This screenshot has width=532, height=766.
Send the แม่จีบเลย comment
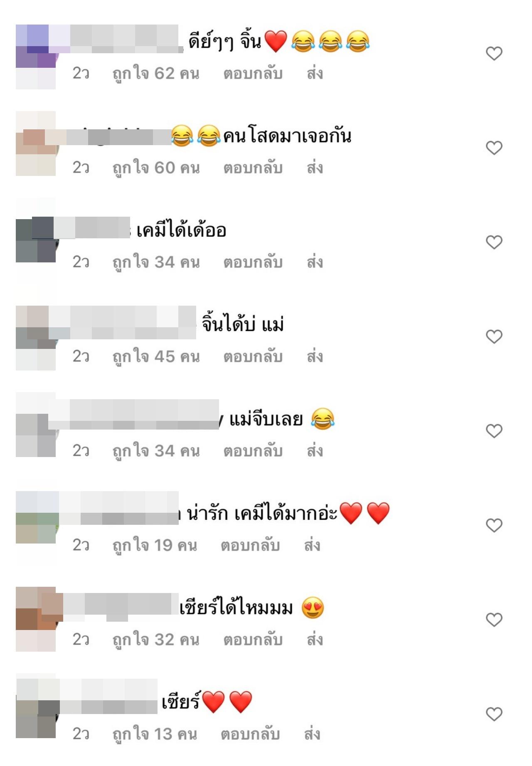point(315,451)
